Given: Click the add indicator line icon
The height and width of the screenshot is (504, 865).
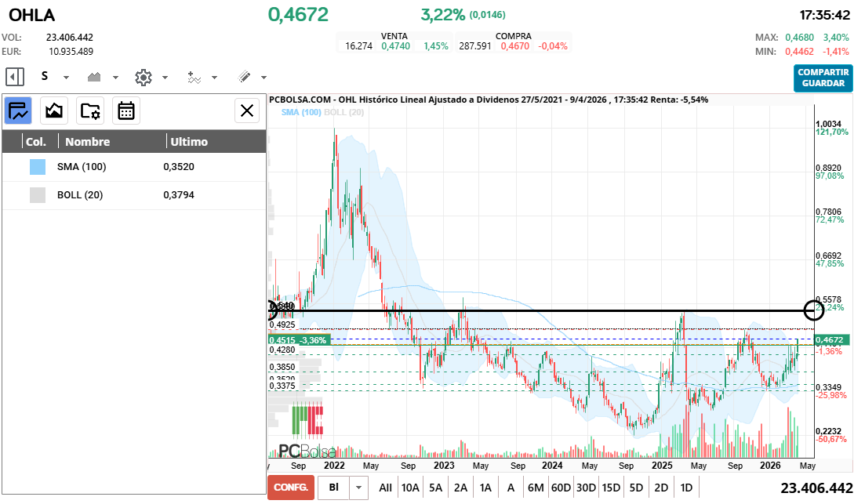Looking at the screenshot, I should click(x=194, y=77).
